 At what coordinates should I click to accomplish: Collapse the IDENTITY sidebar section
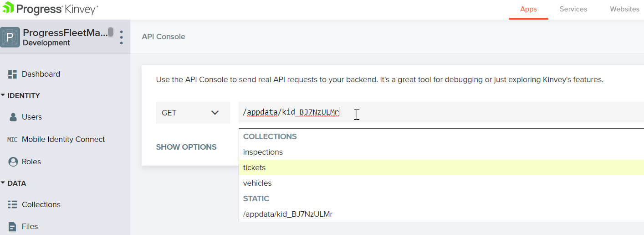click(x=20, y=96)
